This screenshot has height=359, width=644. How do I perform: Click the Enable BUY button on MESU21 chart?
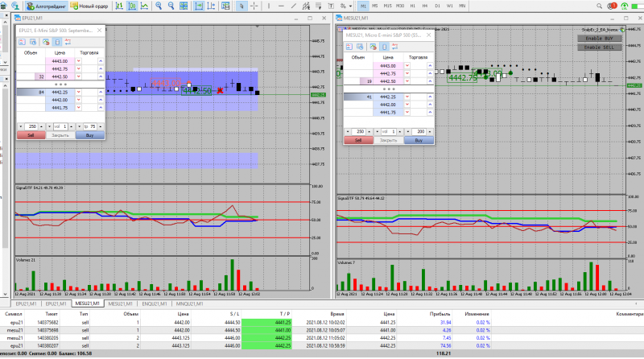[x=599, y=38]
